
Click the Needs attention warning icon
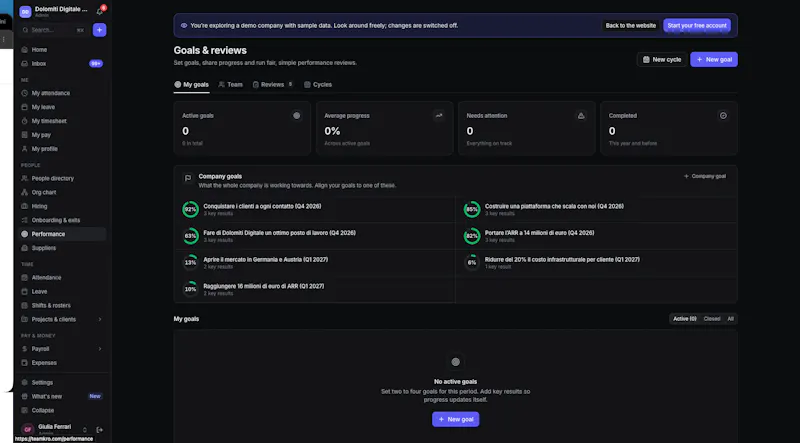pos(581,116)
